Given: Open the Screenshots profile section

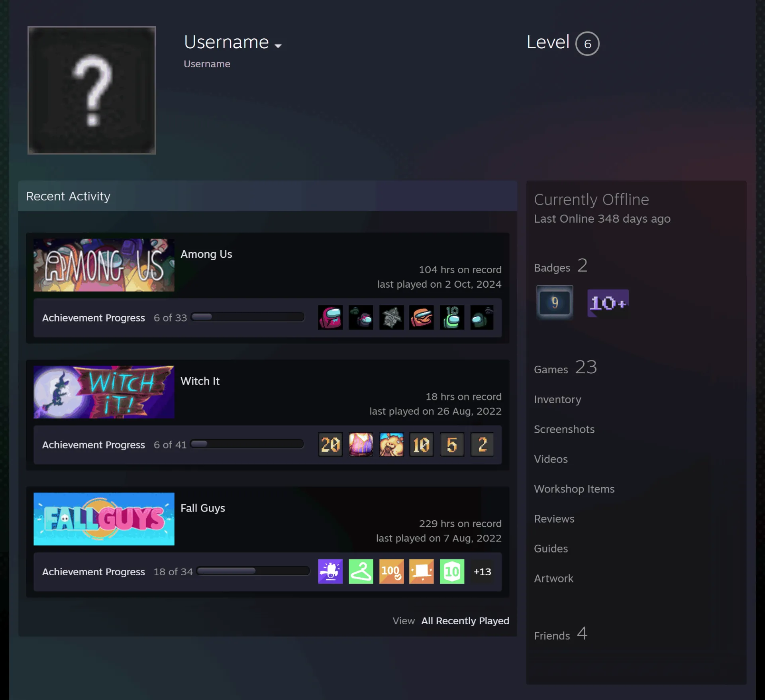Looking at the screenshot, I should pos(564,429).
